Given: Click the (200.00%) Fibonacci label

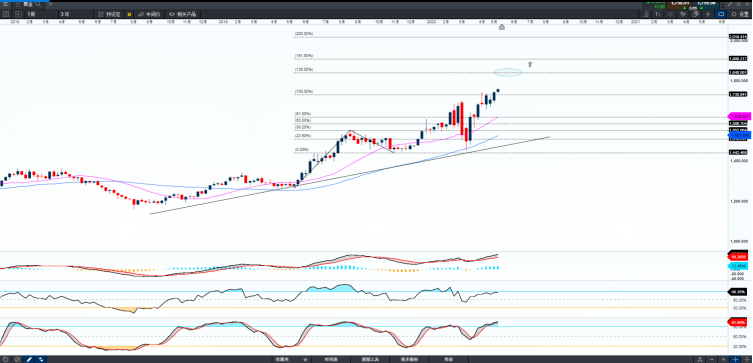Looking at the screenshot, I should point(304,34).
